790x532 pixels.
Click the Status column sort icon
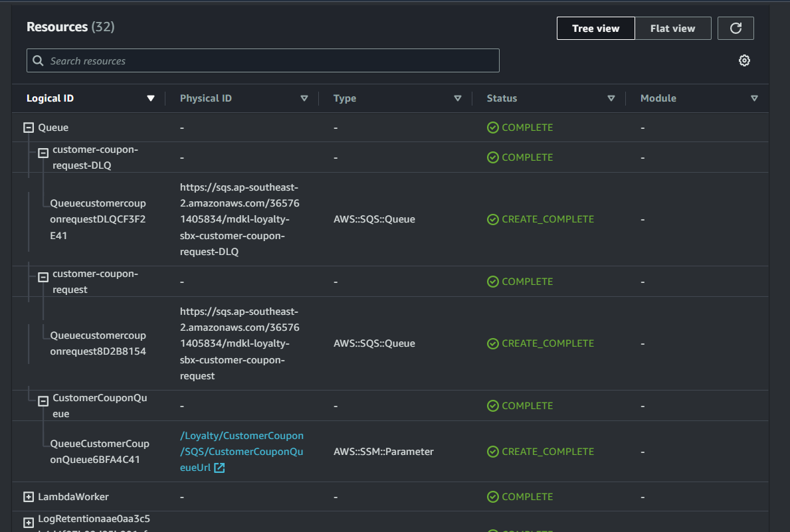pos(611,98)
